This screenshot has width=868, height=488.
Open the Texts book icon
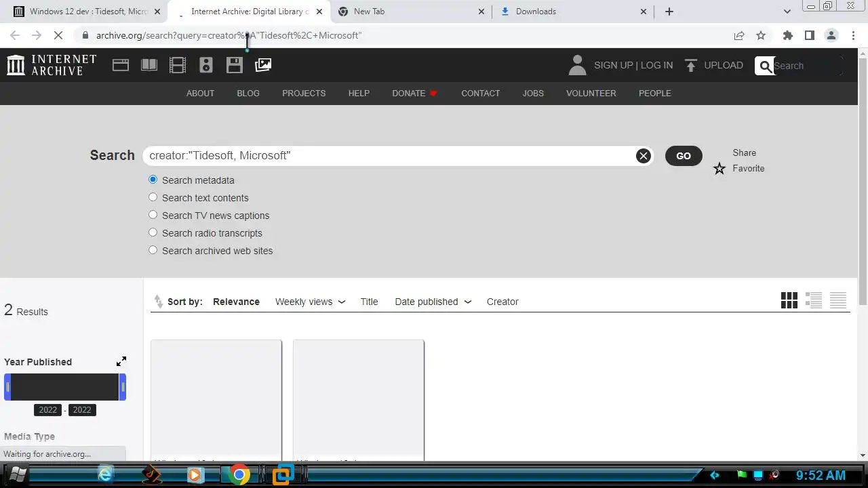149,65
